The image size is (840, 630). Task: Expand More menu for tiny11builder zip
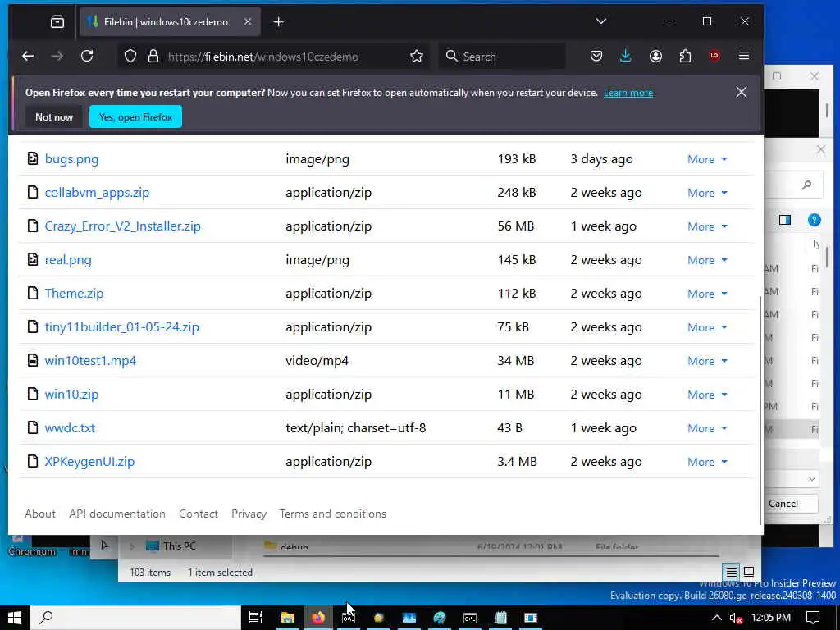[707, 327]
